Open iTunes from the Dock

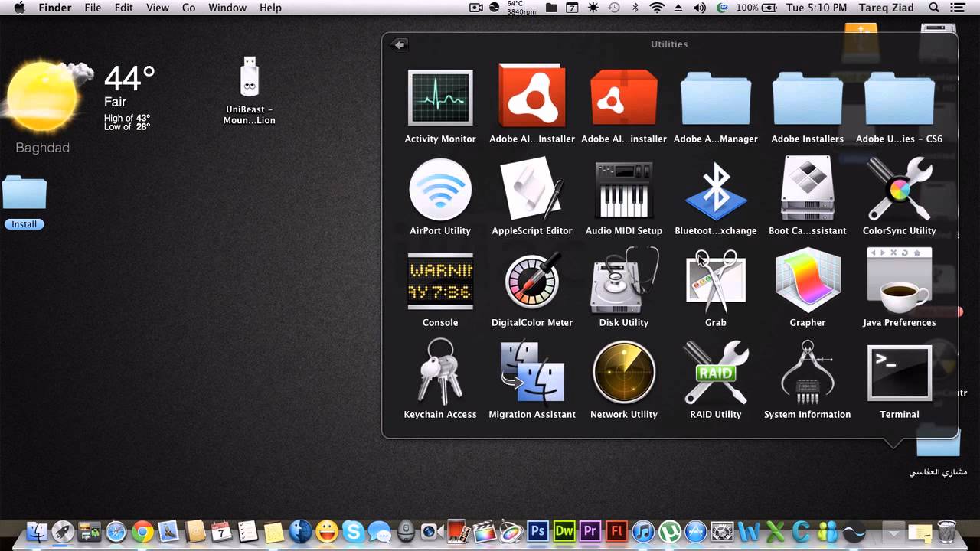pos(643,531)
